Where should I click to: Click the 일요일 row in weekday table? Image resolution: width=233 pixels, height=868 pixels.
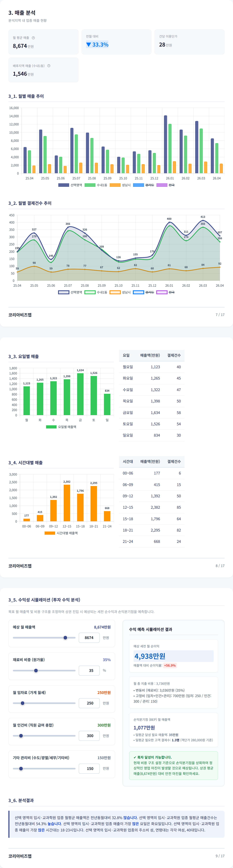coord(152,435)
